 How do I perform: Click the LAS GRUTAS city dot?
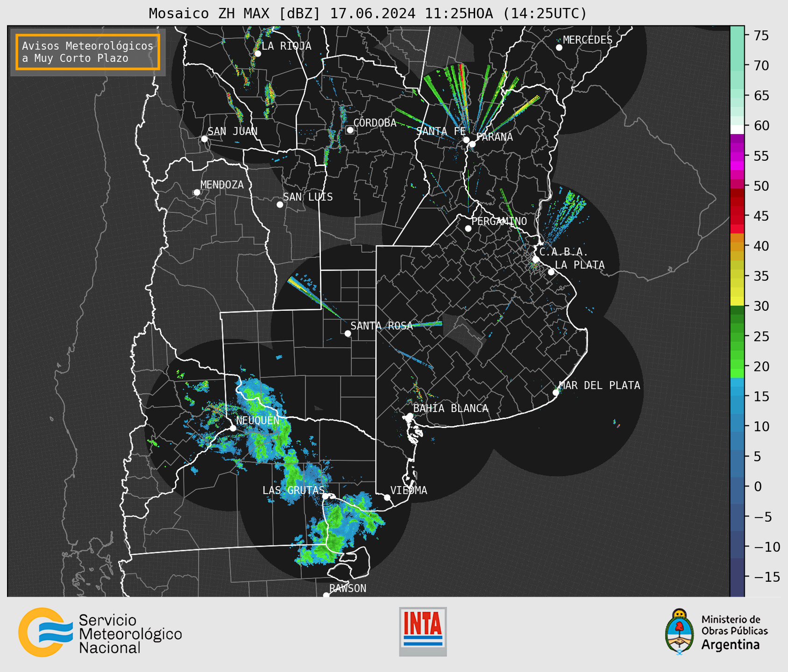coord(326,496)
